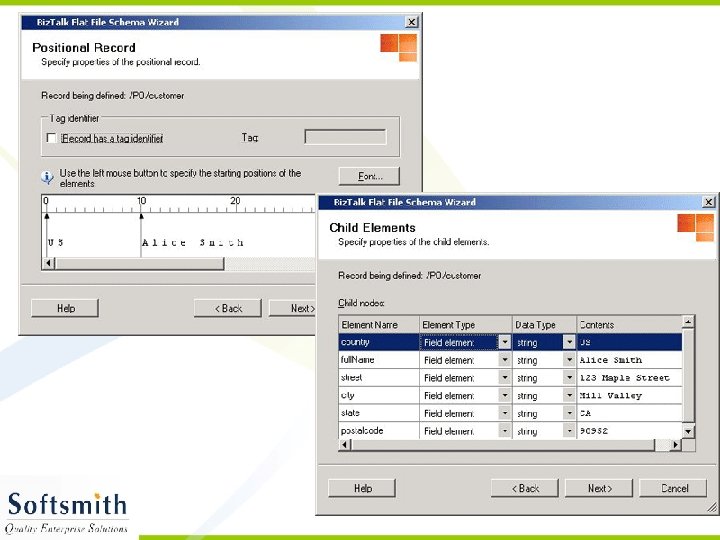Open Element Type dropdown for postalcode row
This screenshot has width=720, height=540.
pyautogui.click(x=505, y=431)
